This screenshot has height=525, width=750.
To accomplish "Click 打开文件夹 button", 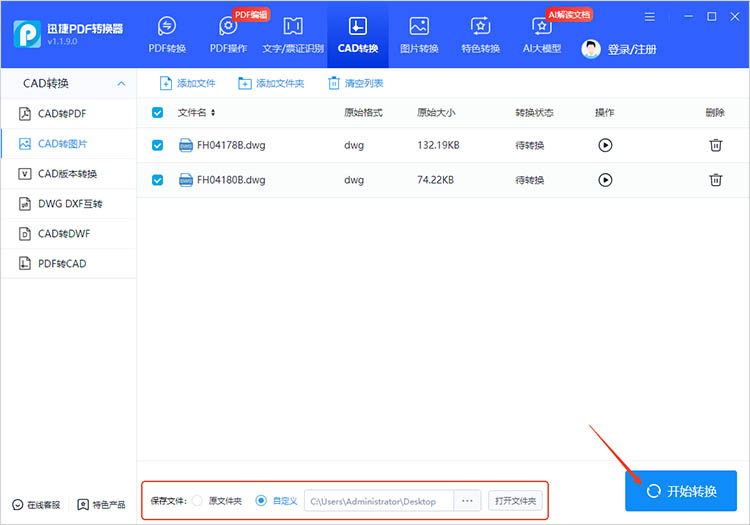I will [x=515, y=501].
